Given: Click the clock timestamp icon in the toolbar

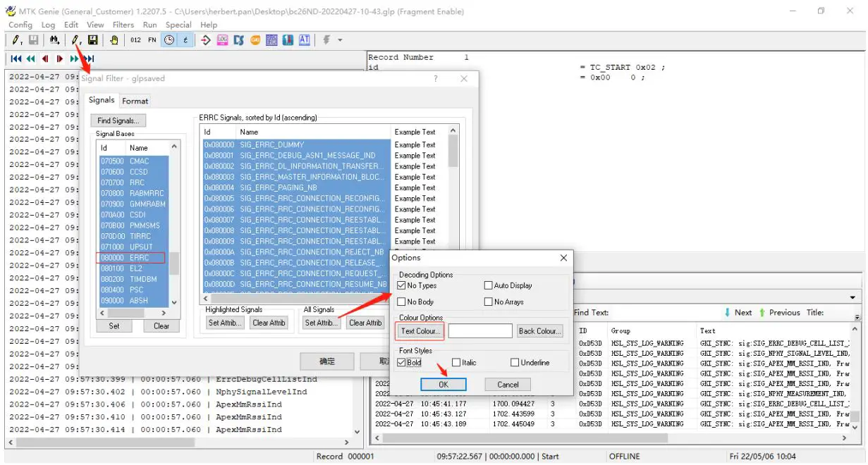Looking at the screenshot, I should point(168,39).
